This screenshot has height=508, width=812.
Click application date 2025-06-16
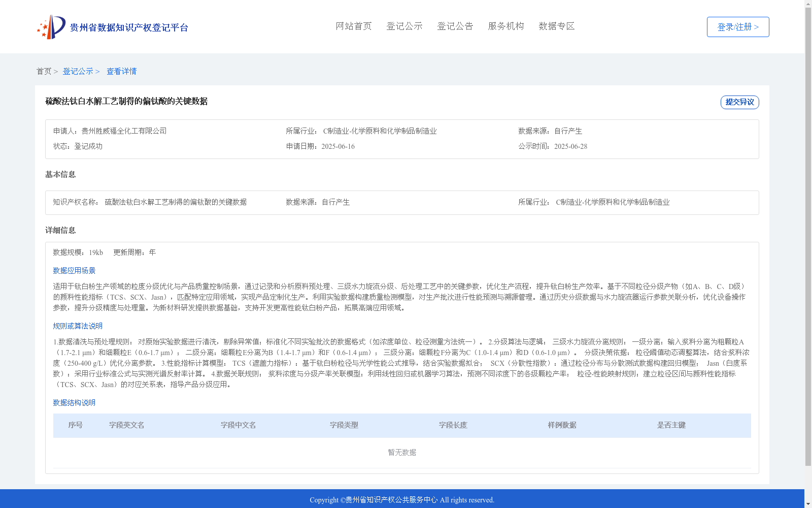click(x=338, y=146)
